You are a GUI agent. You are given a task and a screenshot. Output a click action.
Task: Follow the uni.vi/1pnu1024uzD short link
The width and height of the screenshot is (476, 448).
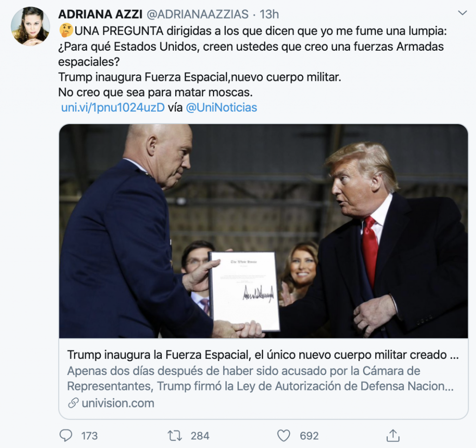click(x=113, y=107)
